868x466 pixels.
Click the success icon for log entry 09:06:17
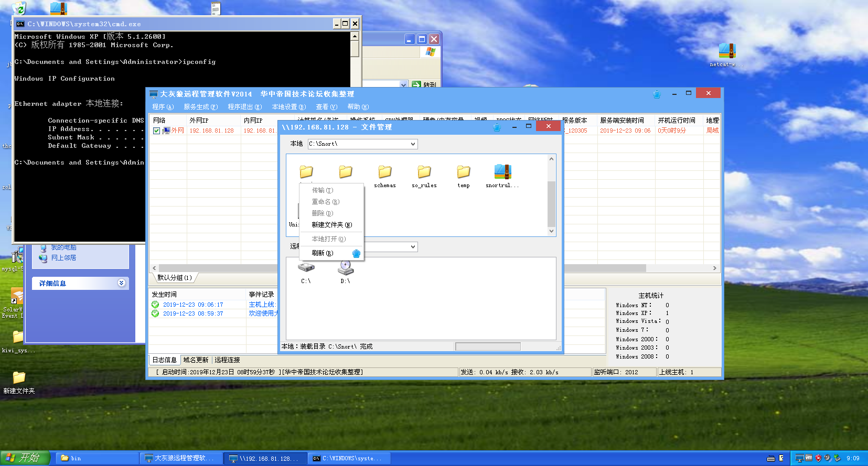[155, 305]
